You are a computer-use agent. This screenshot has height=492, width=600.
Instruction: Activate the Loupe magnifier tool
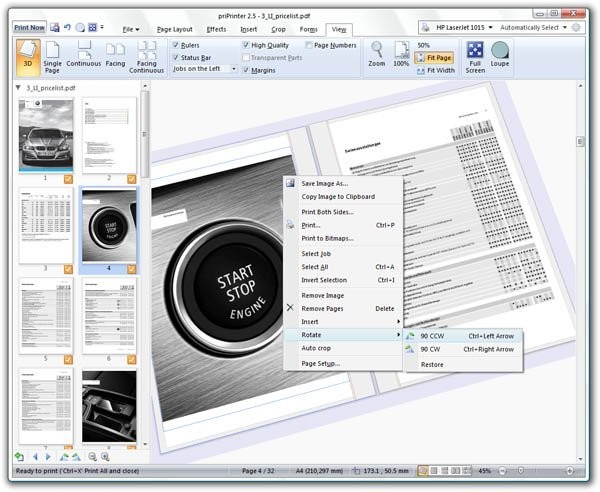[500, 56]
